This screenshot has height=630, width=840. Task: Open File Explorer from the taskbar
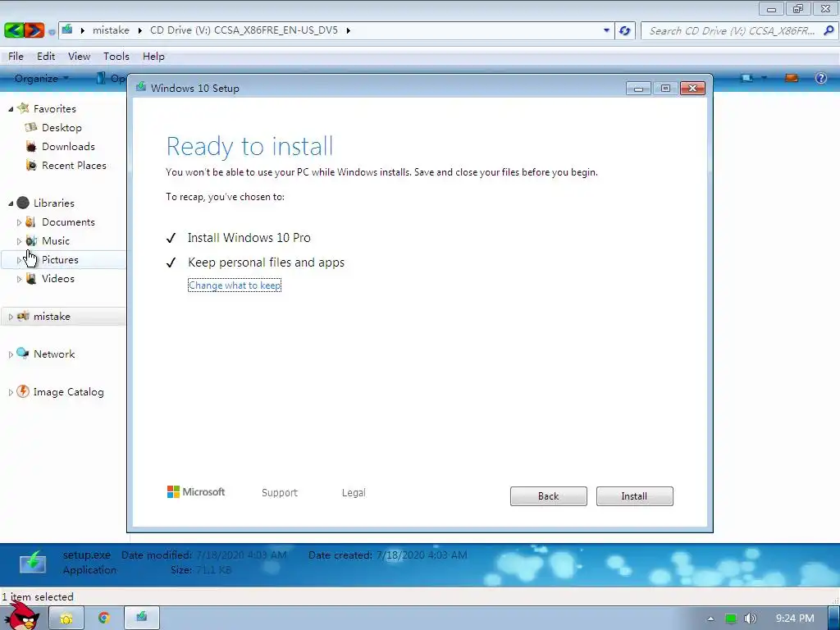tap(66, 619)
